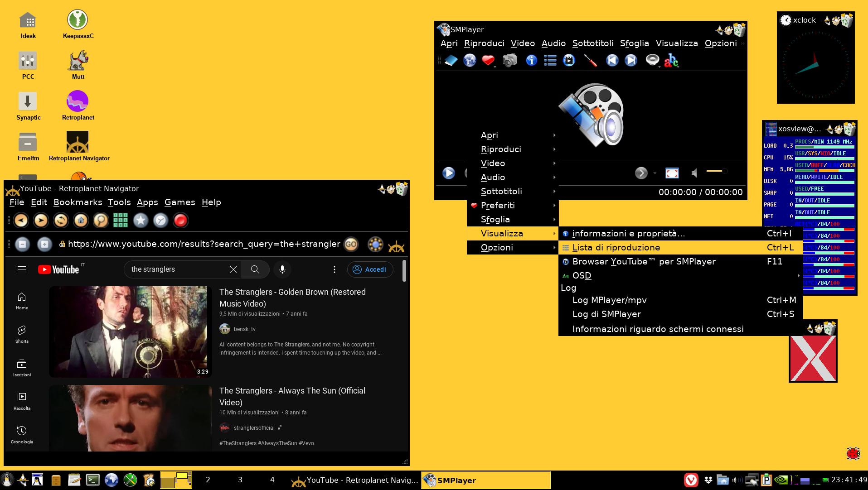The image size is (868, 490).
Task: Click the zoom out minus icon beside URL
Action: (x=22, y=245)
